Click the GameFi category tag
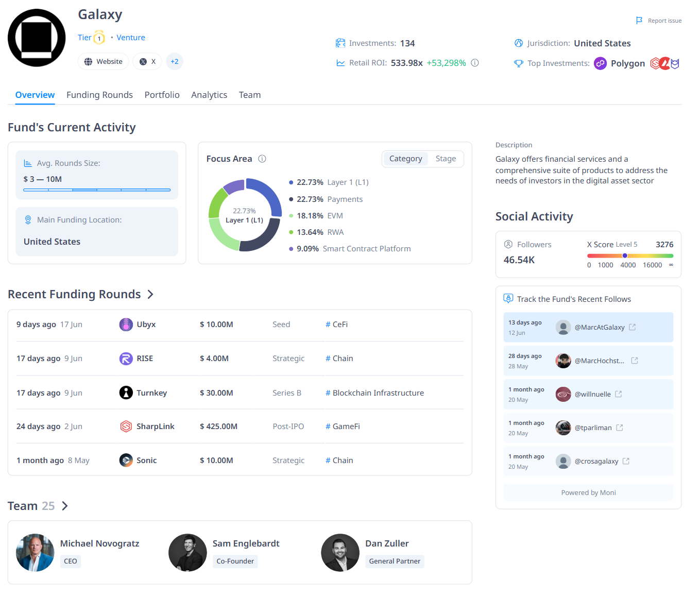Viewport: 700px width, 597px height. pyautogui.click(x=343, y=427)
